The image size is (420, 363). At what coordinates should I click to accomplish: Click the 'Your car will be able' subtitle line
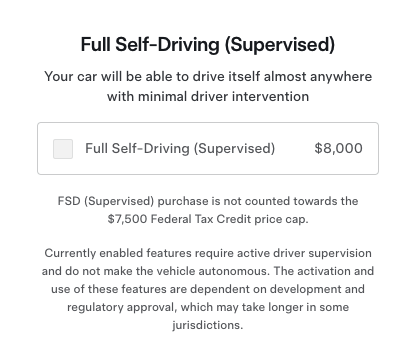(x=208, y=77)
